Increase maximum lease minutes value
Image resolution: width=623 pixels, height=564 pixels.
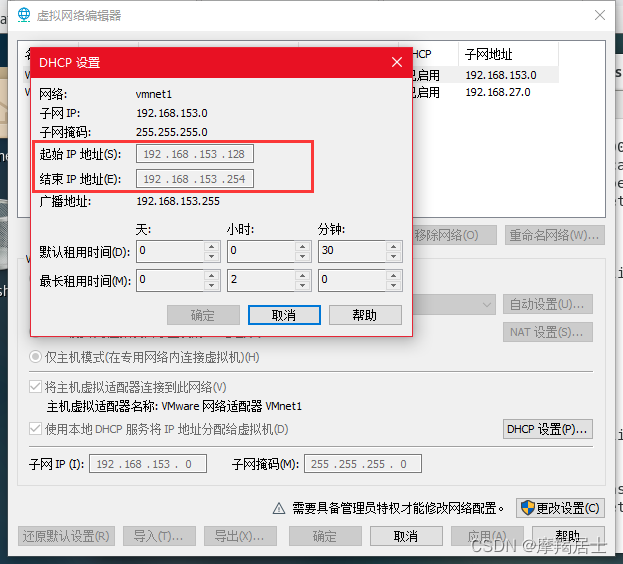(x=393, y=275)
